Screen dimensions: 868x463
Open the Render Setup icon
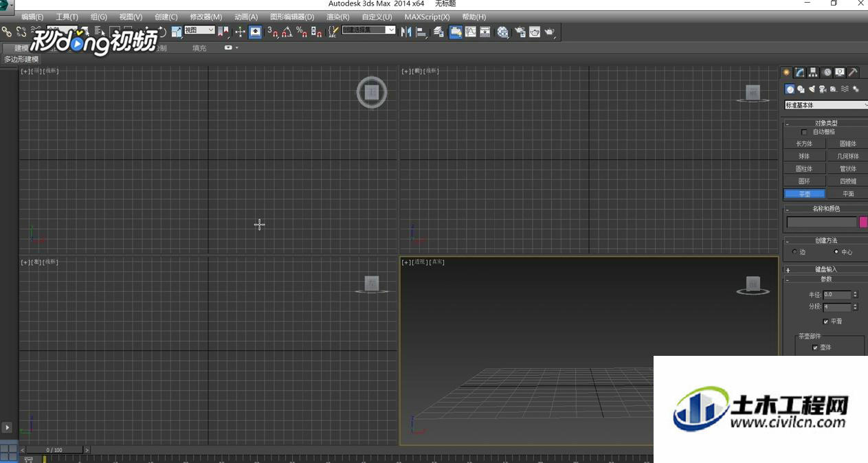520,32
